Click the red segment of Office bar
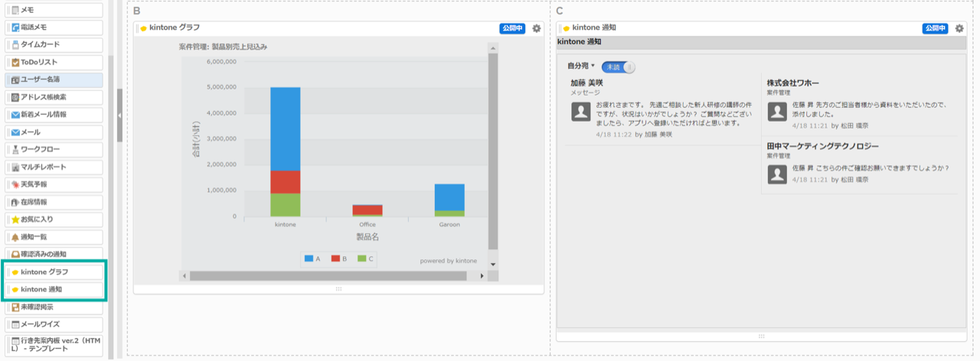The height and width of the screenshot is (361, 980). pyautogui.click(x=367, y=210)
